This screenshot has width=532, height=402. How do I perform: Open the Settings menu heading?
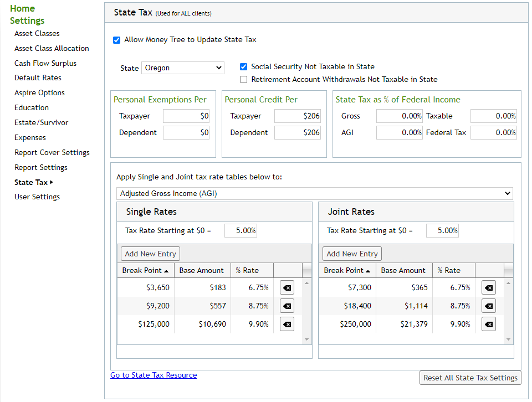(27, 20)
